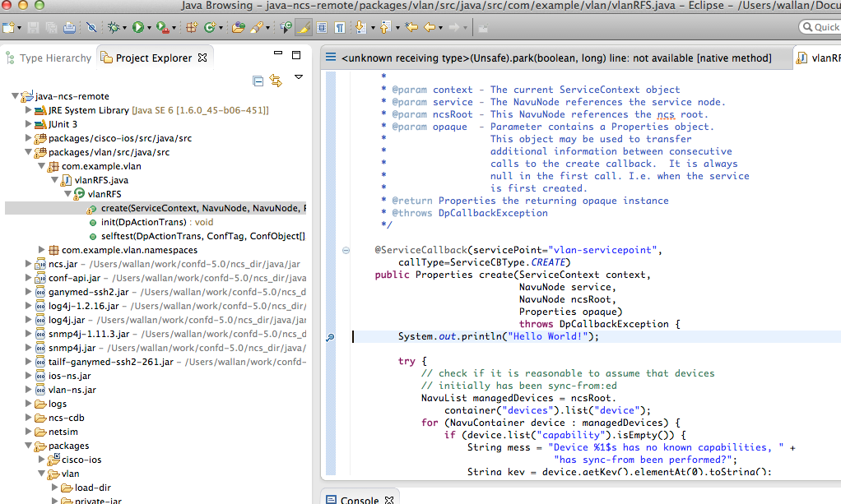The width and height of the screenshot is (841, 504).
Task: Toggle Mark Occurrences highlighter button
Action: (x=304, y=28)
